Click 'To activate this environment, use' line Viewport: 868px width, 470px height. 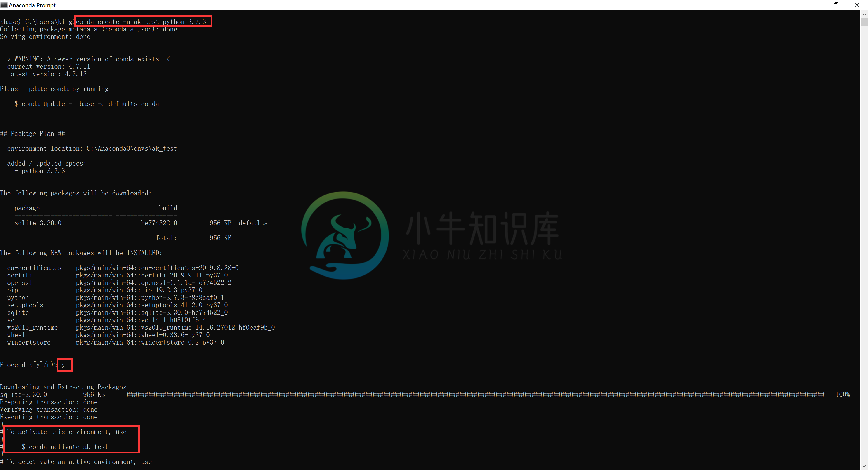(x=67, y=432)
